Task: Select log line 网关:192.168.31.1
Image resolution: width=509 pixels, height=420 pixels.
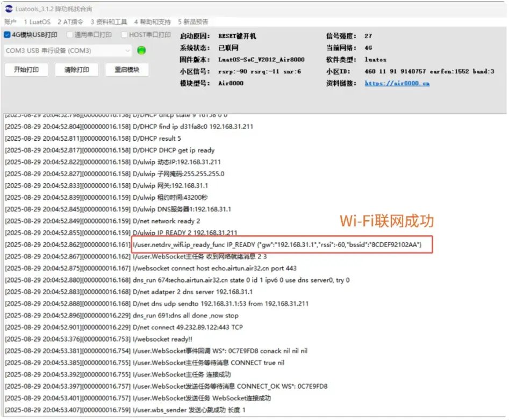Action: point(106,185)
